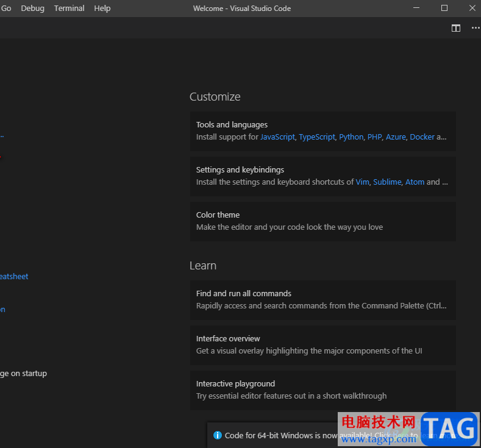Install Docker support link
Screen dimensions: 481x448
coord(422,137)
